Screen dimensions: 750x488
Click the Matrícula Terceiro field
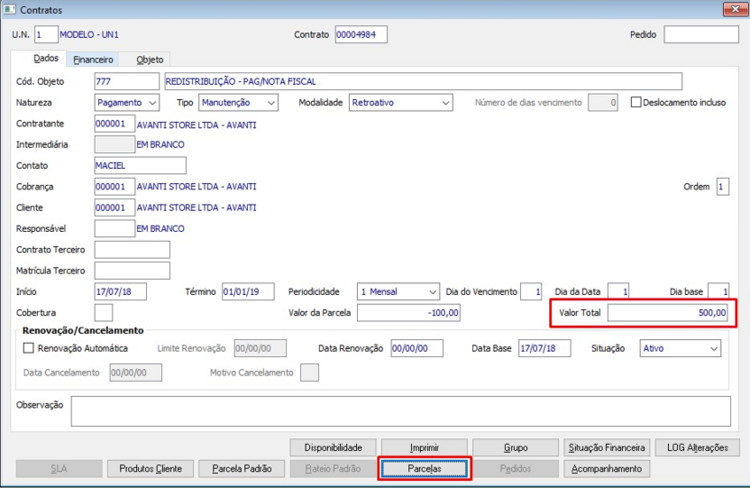coord(132,271)
